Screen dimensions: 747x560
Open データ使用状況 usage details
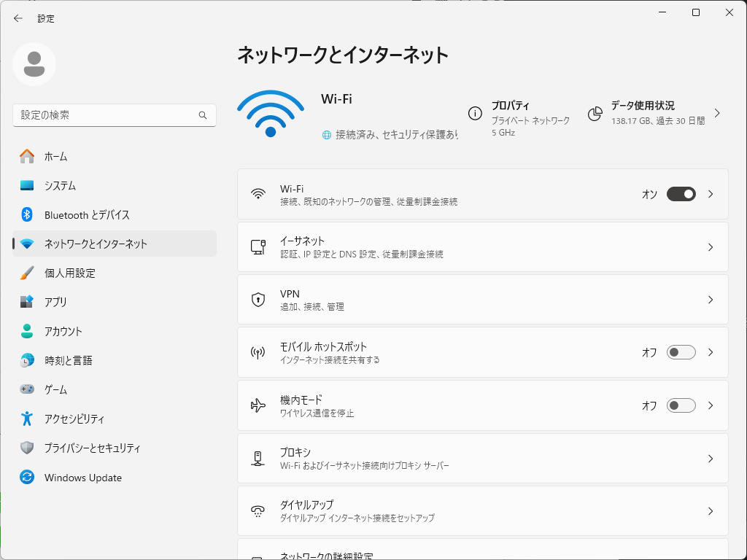655,113
